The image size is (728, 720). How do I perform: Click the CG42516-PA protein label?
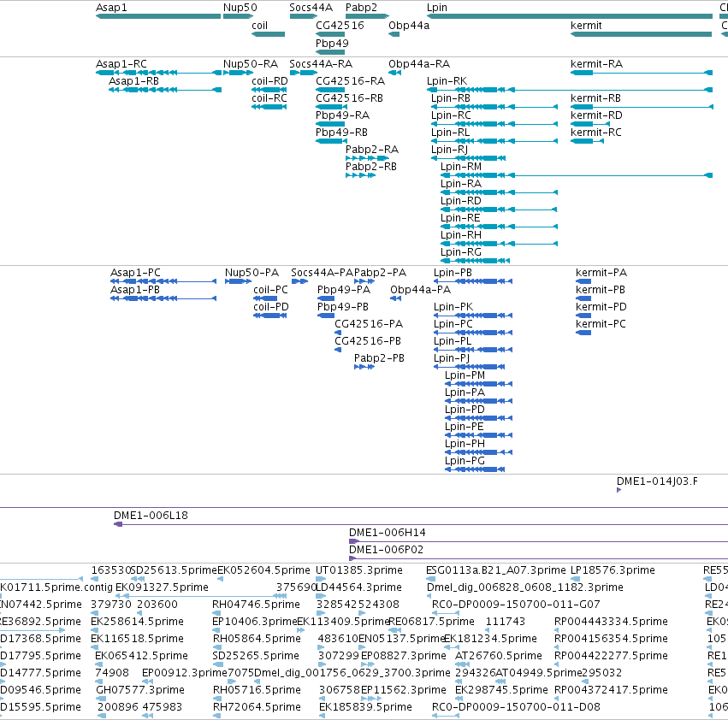click(x=369, y=324)
